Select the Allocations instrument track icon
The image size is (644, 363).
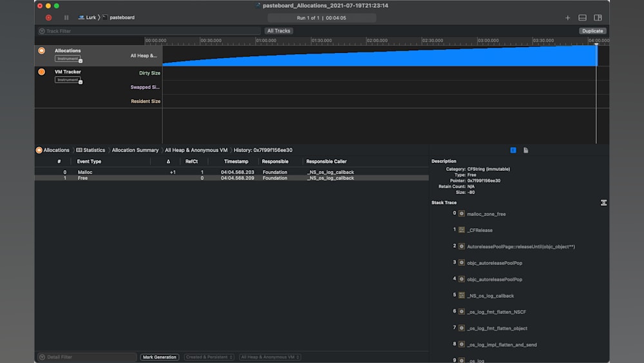click(41, 50)
